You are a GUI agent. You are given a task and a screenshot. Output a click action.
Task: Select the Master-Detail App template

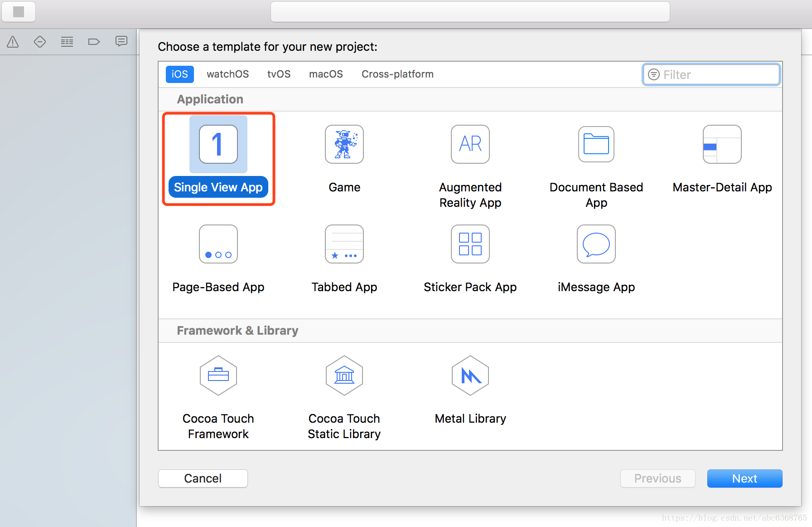click(722, 145)
